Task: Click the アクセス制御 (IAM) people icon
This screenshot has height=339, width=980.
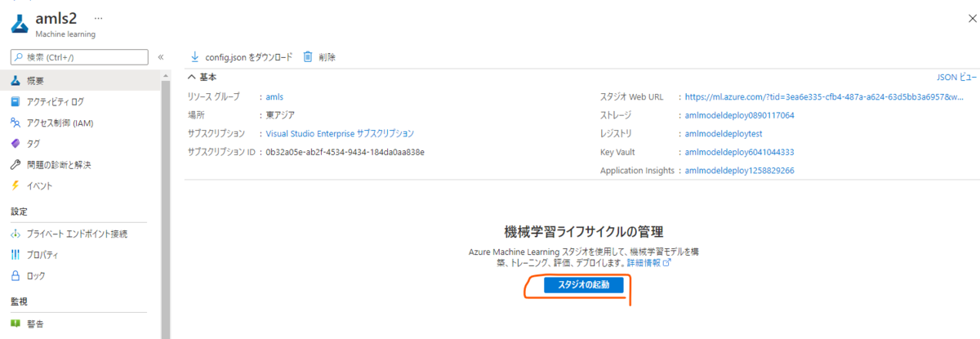Action: tap(16, 123)
